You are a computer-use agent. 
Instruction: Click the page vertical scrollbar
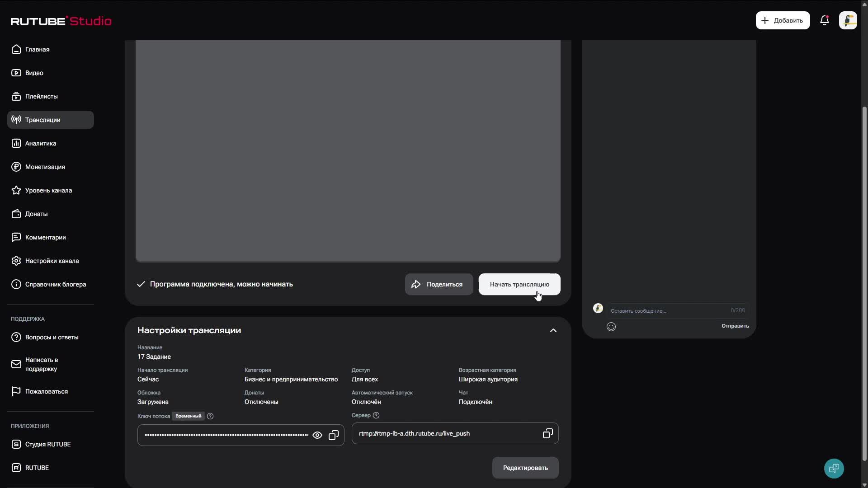[864, 285]
